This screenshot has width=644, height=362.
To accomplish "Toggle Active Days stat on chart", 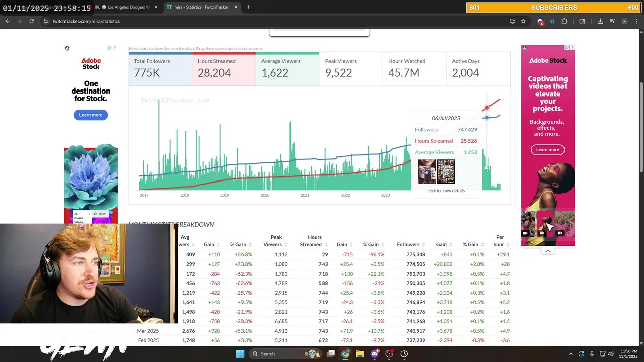I will point(478,69).
